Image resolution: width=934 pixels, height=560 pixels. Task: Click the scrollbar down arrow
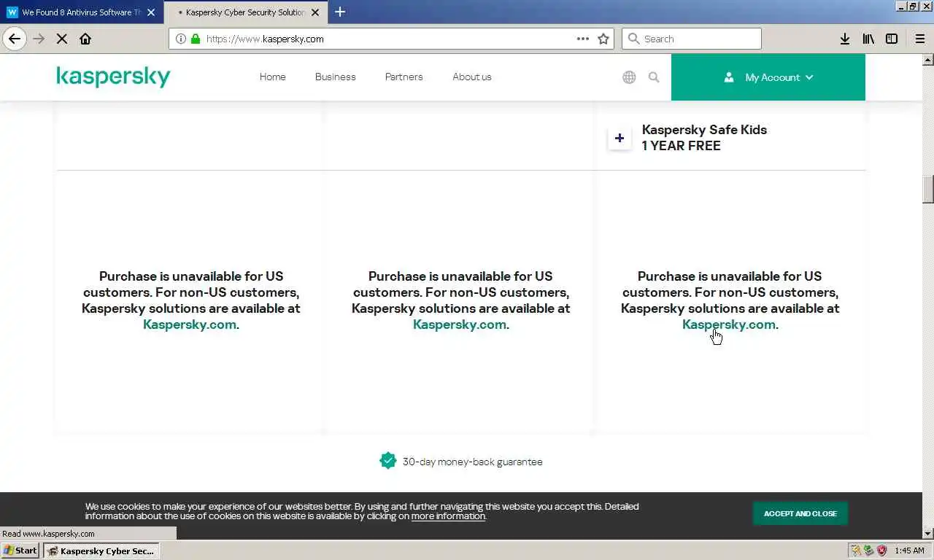pyautogui.click(x=928, y=534)
